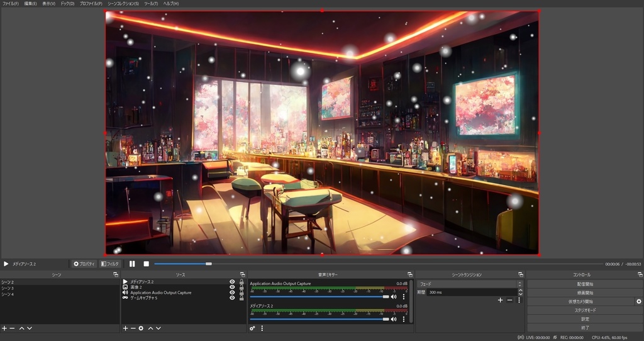Click the 終了 button

click(x=585, y=328)
